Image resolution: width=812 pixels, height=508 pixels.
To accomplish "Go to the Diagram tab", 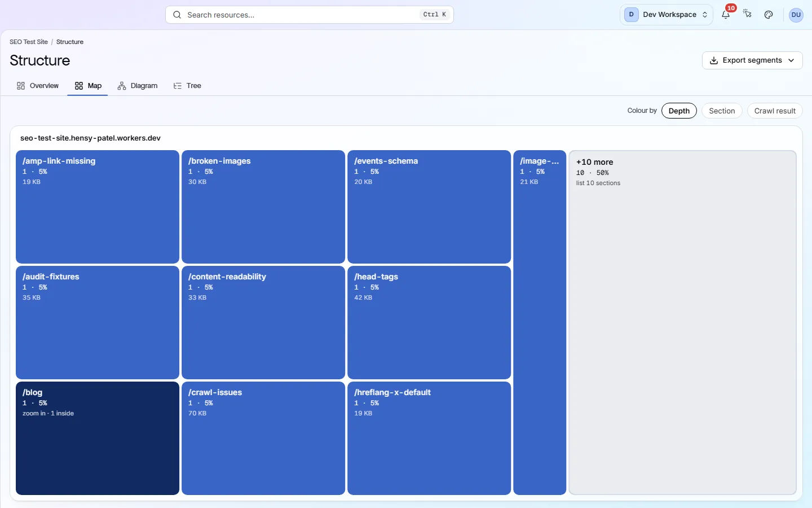I will point(138,86).
